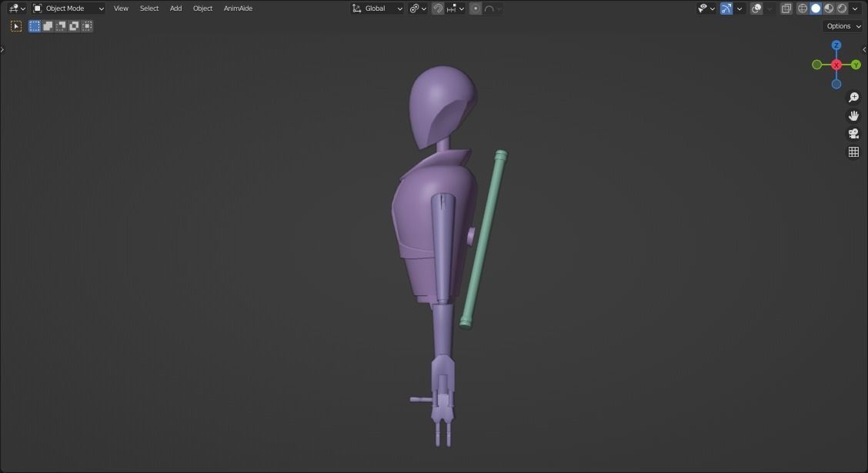The width and height of the screenshot is (868, 473).
Task: Open the gizmo options dropdown
Action: click(x=739, y=8)
